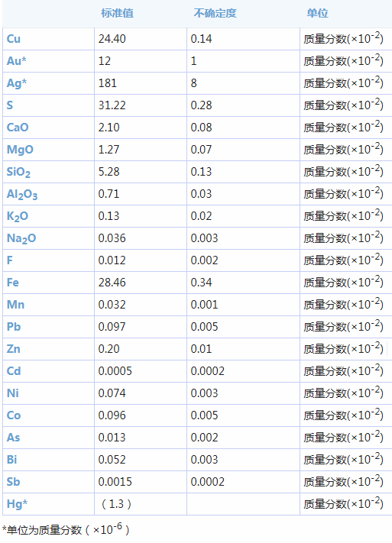Select the Cd standard value 0.0005
This screenshot has height=543, width=392.
coord(115,371)
